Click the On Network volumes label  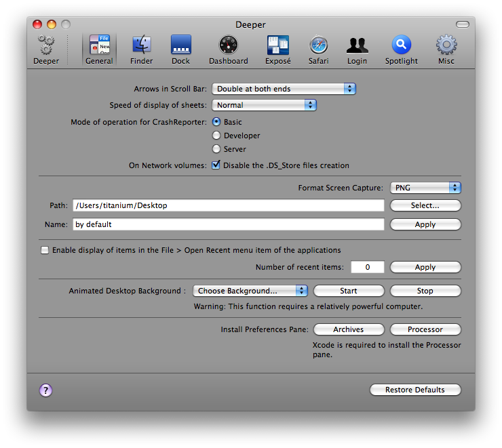[x=168, y=165]
